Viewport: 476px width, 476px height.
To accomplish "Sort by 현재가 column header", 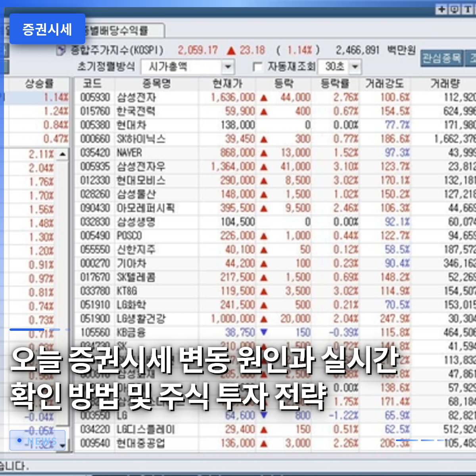I will click(x=227, y=83).
